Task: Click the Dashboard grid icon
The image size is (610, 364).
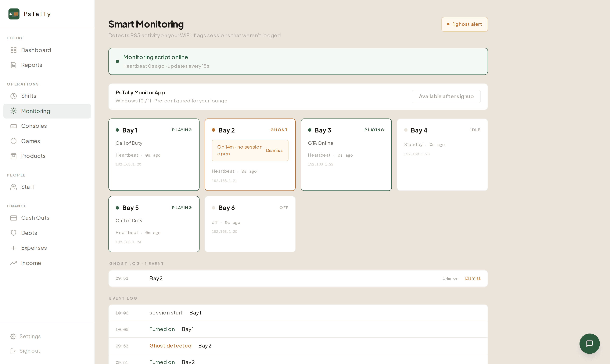Action: pyautogui.click(x=14, y=50)
